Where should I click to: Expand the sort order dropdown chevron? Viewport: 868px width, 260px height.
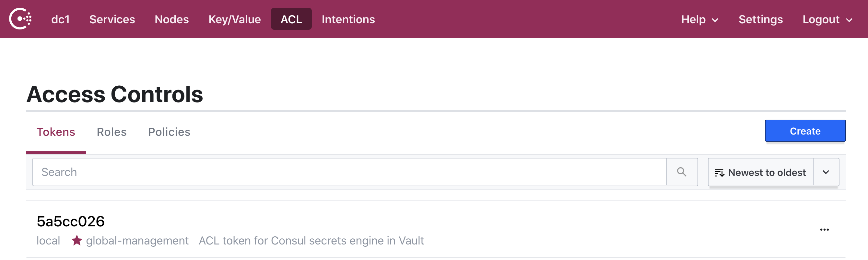tap(826, 172)
